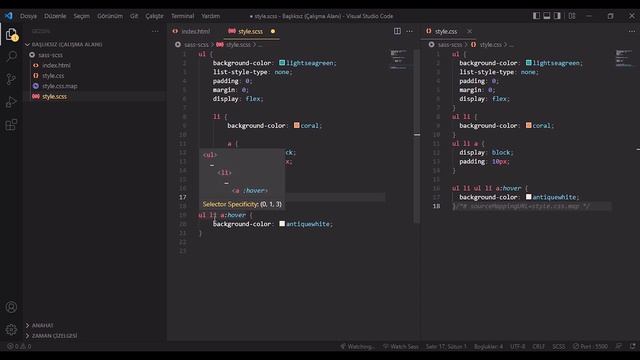This screenshot has height=360, width=640.
Task: Open the Extensions view
Action: [x=11, y=124]
